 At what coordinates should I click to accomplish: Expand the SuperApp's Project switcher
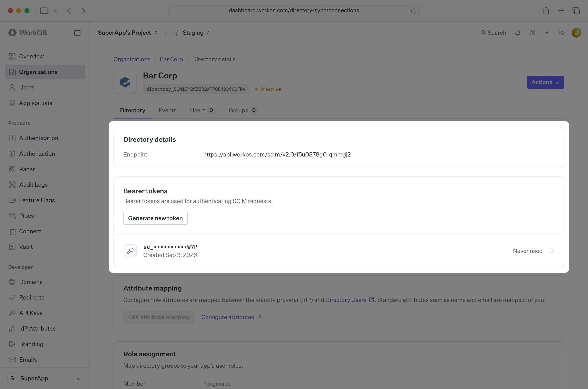128,33
